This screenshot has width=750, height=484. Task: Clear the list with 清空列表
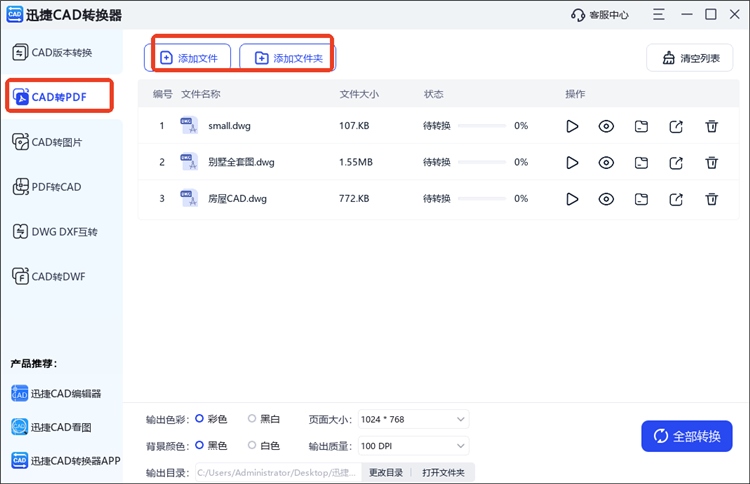click(x=690, y=58)
